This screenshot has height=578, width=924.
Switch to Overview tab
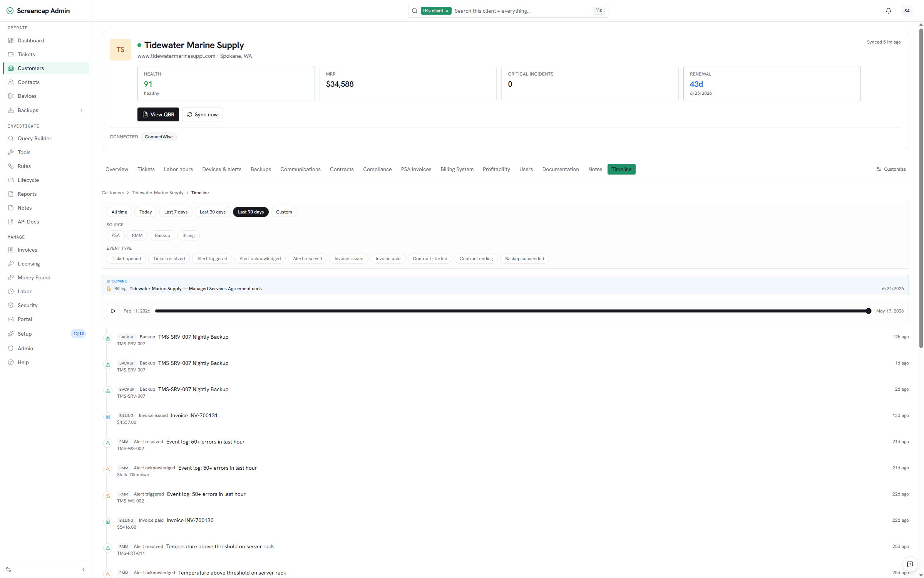(x=117, y=169)
